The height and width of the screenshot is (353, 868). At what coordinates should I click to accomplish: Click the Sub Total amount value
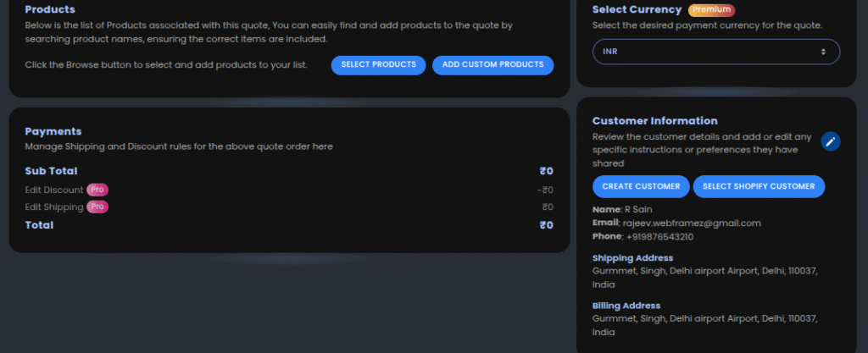547,171
